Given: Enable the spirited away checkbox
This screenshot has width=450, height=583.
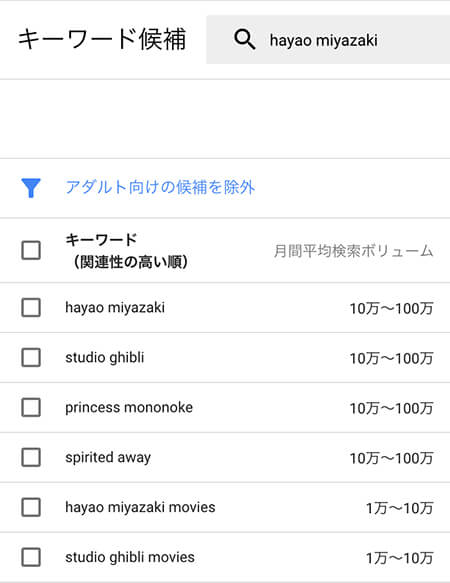Looking at the screenshot, I should (31, 457).
